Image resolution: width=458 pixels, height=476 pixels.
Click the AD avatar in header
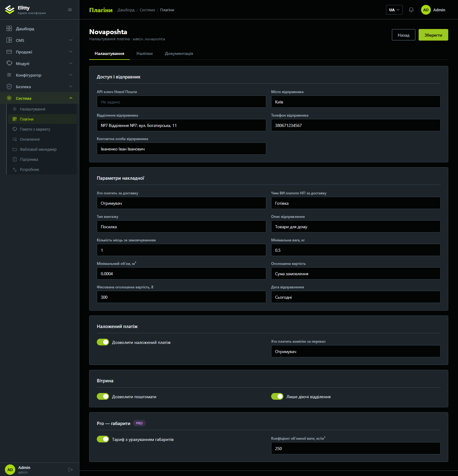point(426,10)
